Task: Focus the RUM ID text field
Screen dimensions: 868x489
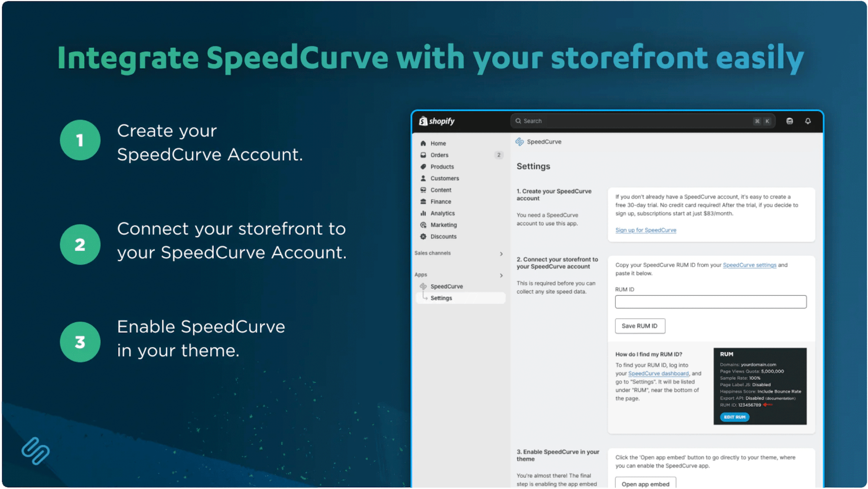Action: (x=710, y=302)
